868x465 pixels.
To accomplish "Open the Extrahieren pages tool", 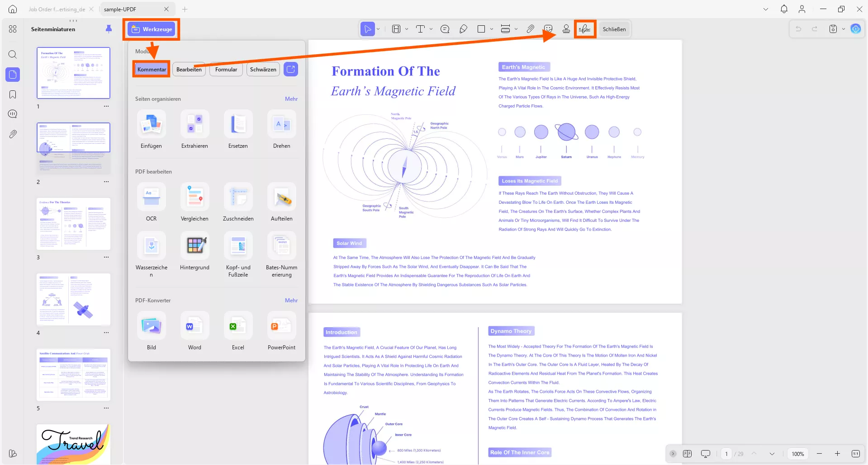I will [x=194, y=124].
